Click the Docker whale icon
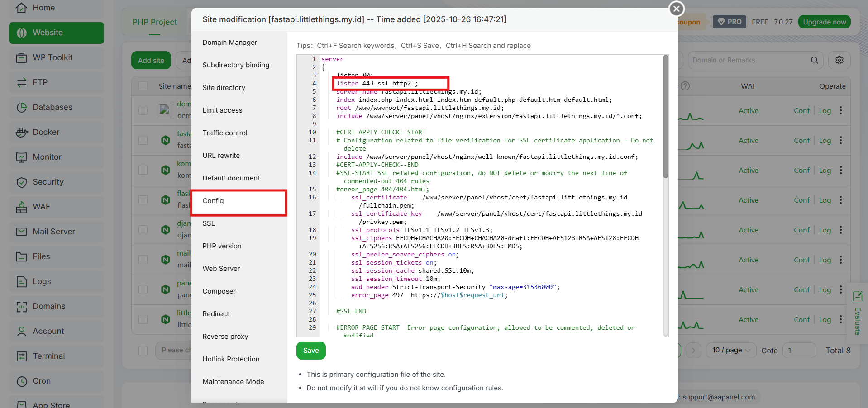Image resolution: width=868 pixels, height=408 pixels. [x=21, y=132]
